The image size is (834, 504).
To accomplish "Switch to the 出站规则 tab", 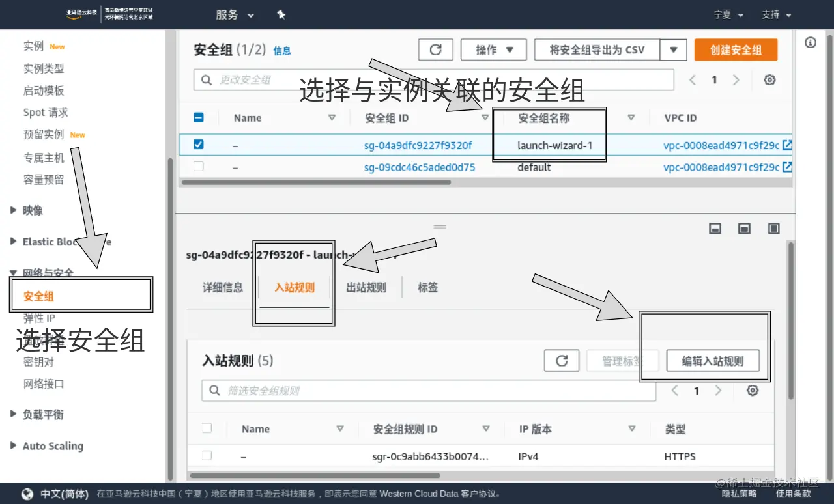I will 366,287.
